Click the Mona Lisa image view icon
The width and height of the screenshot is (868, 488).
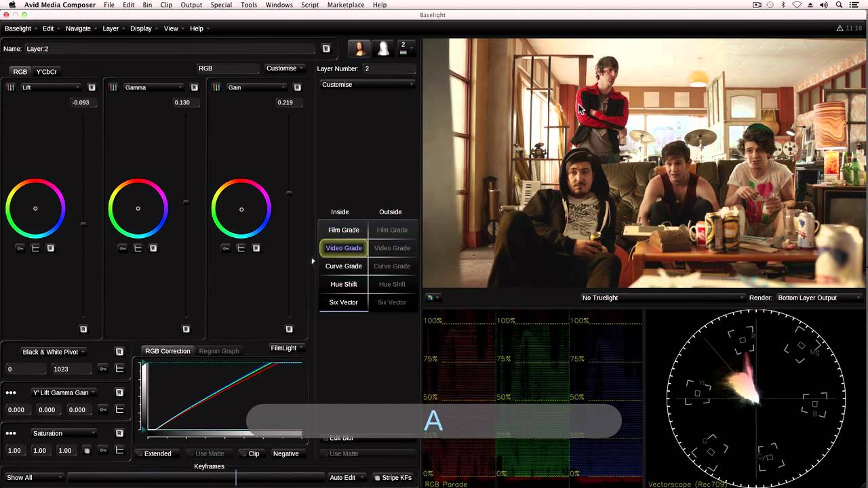pyautogui.click(x=359, y=48)
